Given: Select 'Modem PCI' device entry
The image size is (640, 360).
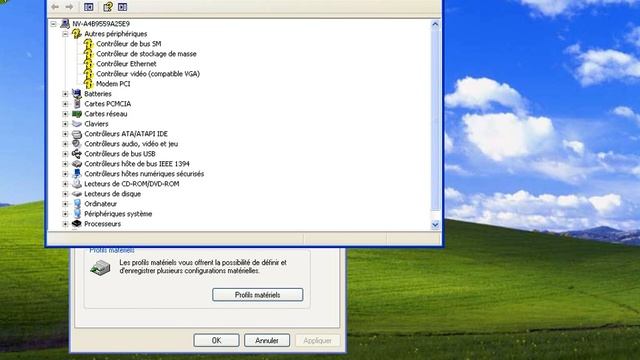Looking at the screenshot, I should coord(113,84).
